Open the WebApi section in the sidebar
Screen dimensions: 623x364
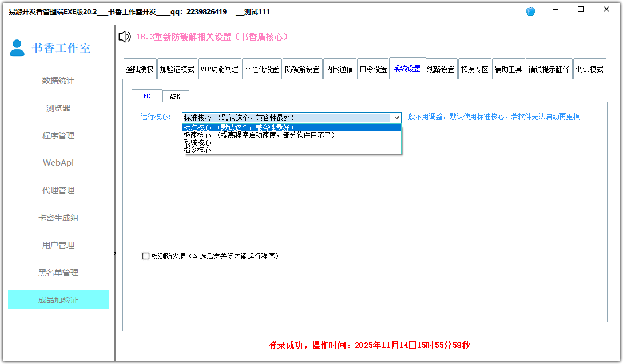pyautogui.click(x=58, y=163)
